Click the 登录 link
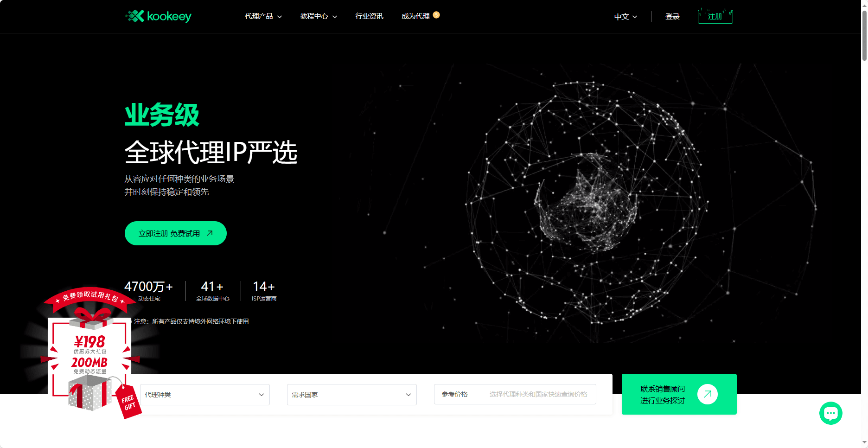The image size is (868, 448). click(672, 17)
